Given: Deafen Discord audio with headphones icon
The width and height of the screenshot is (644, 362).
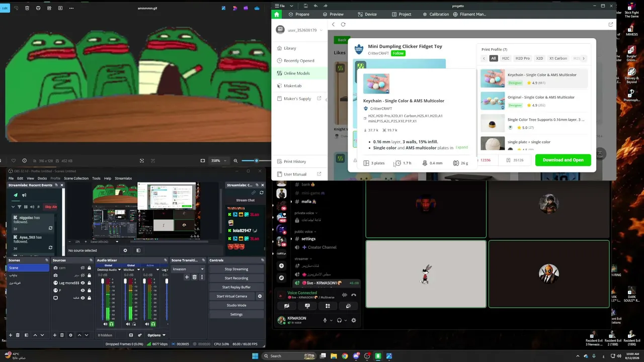Looking at the screenshot, I should (x=340, y=320).
